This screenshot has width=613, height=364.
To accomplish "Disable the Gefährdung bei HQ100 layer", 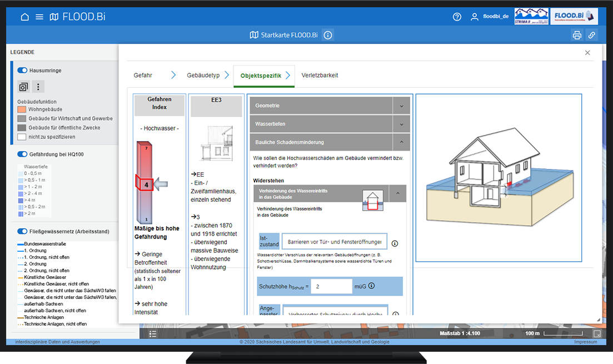I will (23, 154).
